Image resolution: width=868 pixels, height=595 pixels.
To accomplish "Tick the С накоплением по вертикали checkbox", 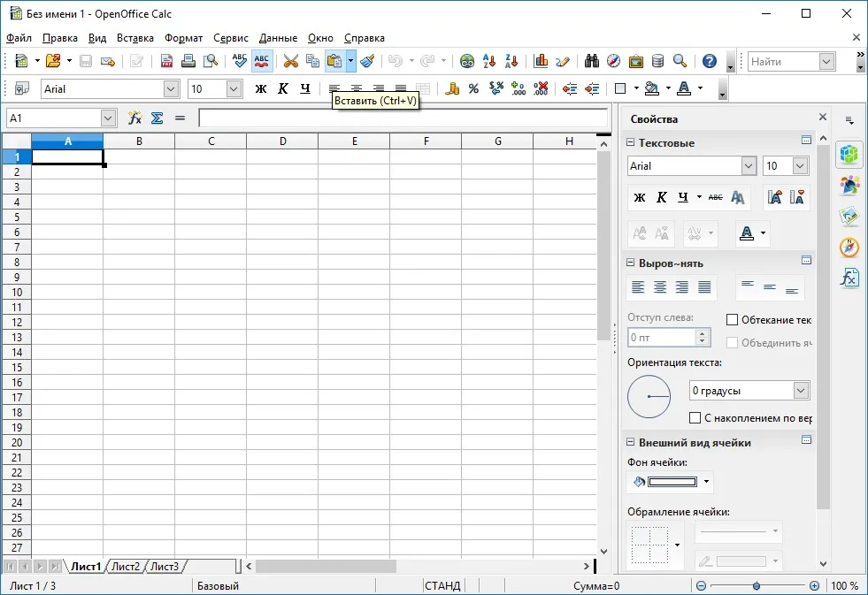I will coord(695,418).
